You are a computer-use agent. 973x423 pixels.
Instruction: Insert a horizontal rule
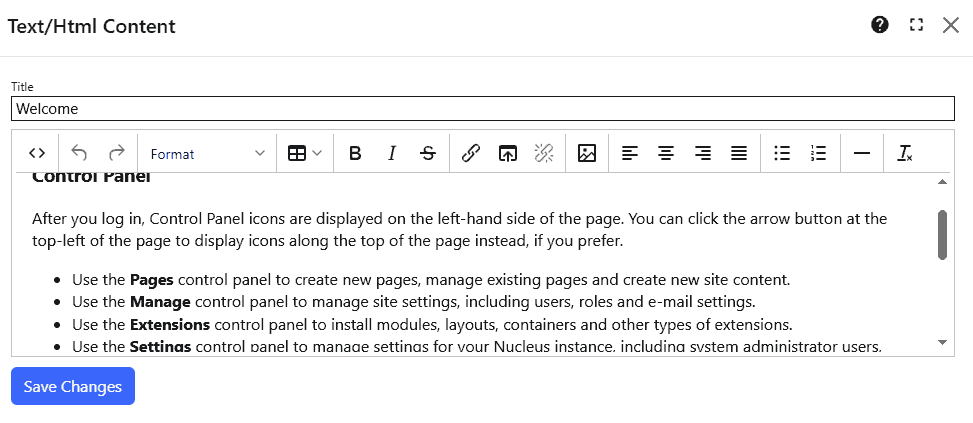[x=861, y=153]
